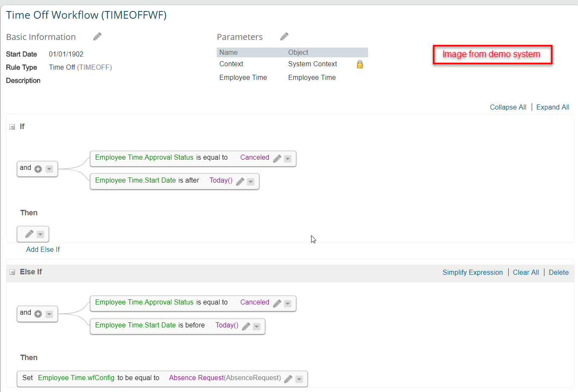Open dropdown for If Approval Status condition
Image resolution: width=578 pixels, height=392 pixels.
(288, 158)
